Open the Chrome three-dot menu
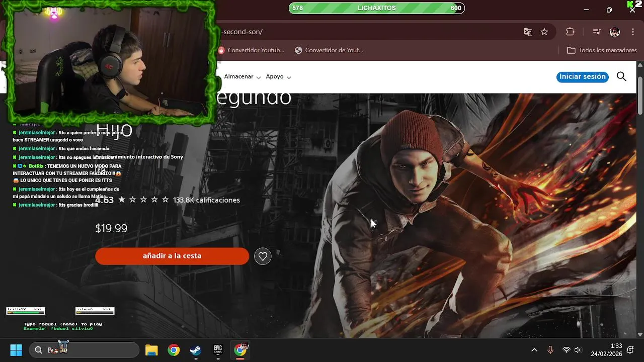 633,32
